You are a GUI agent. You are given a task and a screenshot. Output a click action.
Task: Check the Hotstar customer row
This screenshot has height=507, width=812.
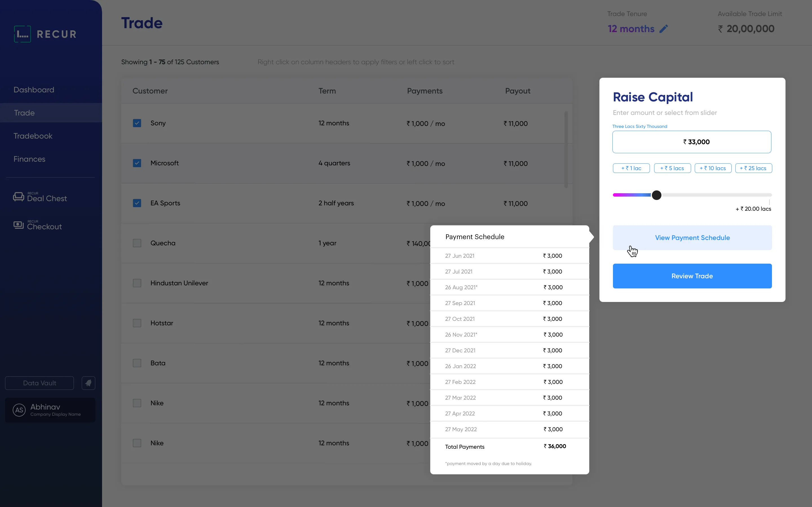coord(137,323)
